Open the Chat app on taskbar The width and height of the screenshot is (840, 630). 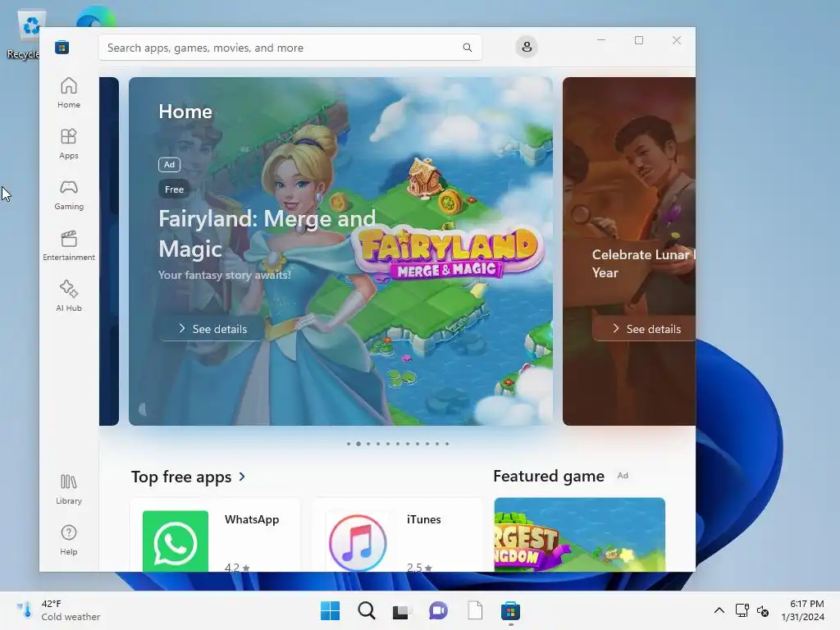(438, 610)
